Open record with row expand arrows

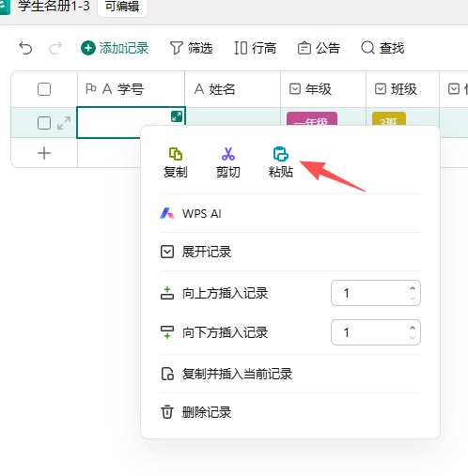pyautogui.click(x=64, y=123)
